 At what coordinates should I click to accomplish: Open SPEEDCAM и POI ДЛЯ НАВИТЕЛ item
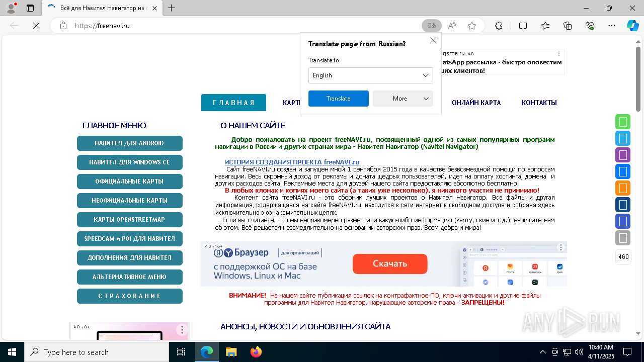click(x=130, y=239)
